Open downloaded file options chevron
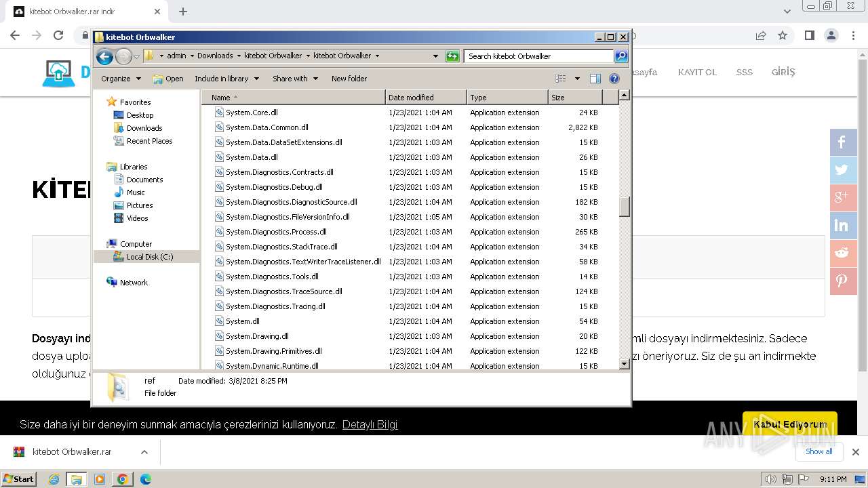The image size is (868, 488). coord(144,452)
